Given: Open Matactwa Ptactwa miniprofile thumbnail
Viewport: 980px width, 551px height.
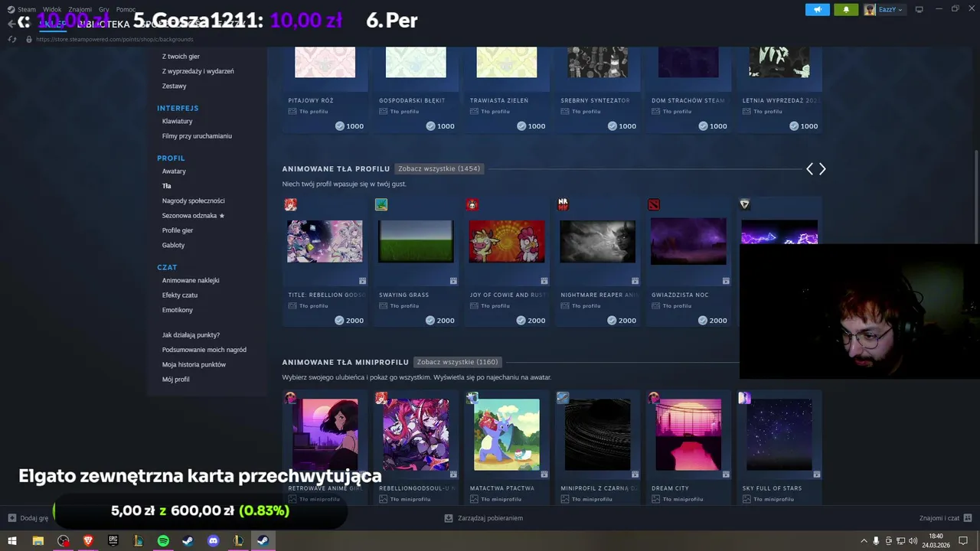Looking at the screenshot, I should coord(506,435).
